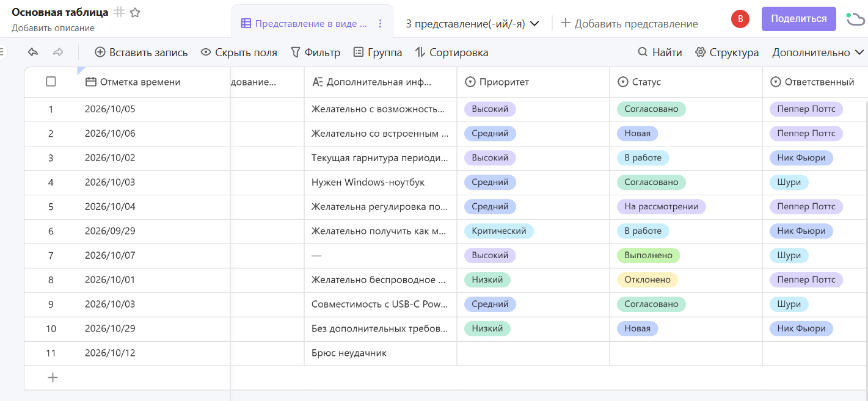Screen dimensions: 868x401
Task: Click Найти search button
Action: 660,52
